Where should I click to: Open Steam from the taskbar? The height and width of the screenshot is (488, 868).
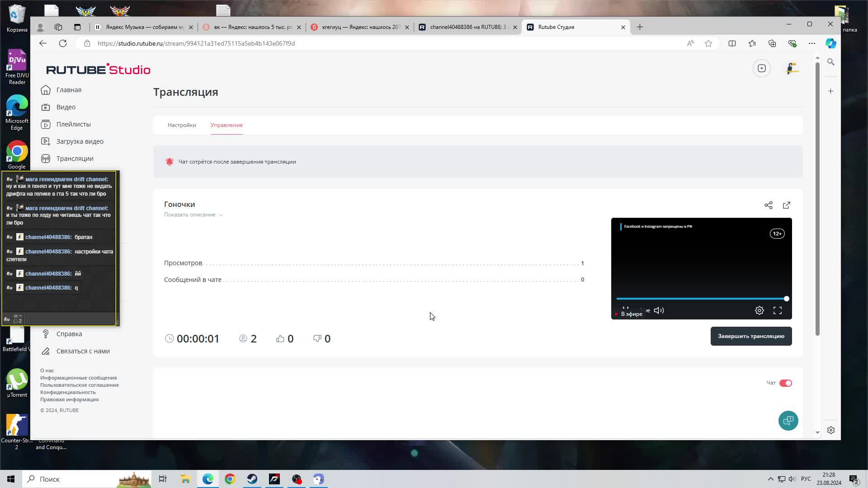click(x=252, y=479)
